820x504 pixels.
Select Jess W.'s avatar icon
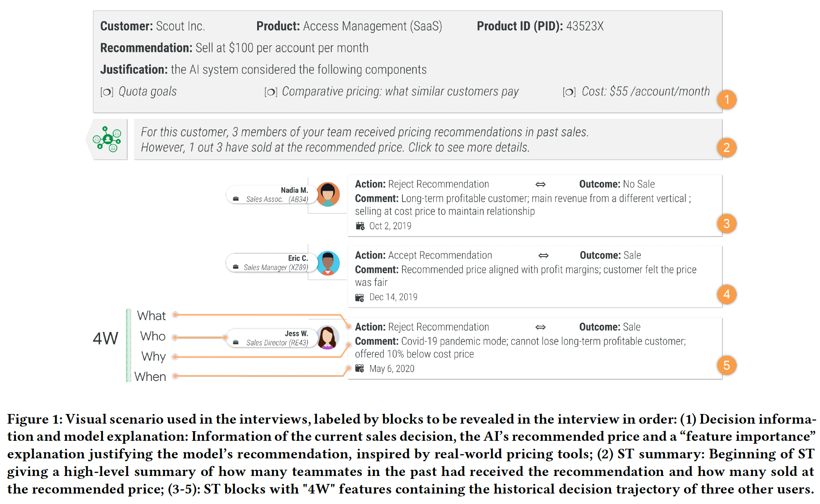pyautogui.click(x=328, y=337)
